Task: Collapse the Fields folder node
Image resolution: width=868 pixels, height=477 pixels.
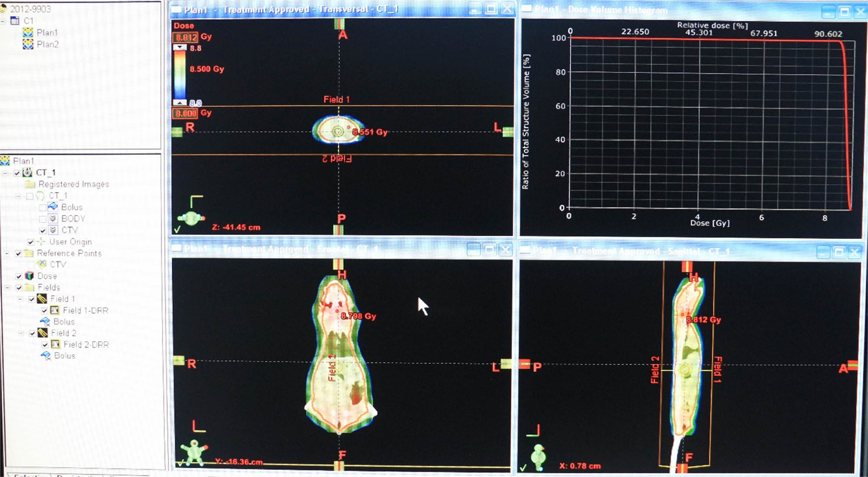Action: coord(7,287)
